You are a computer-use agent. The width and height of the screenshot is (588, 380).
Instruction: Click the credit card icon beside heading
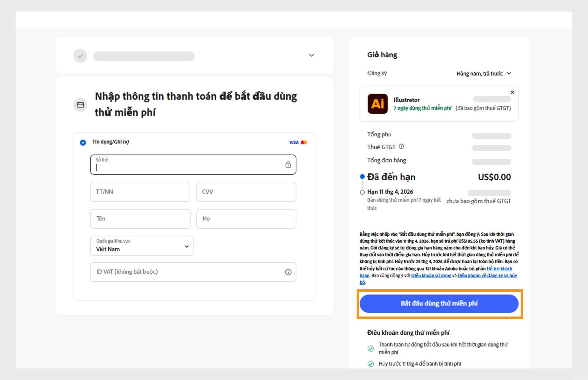(80, 105)
